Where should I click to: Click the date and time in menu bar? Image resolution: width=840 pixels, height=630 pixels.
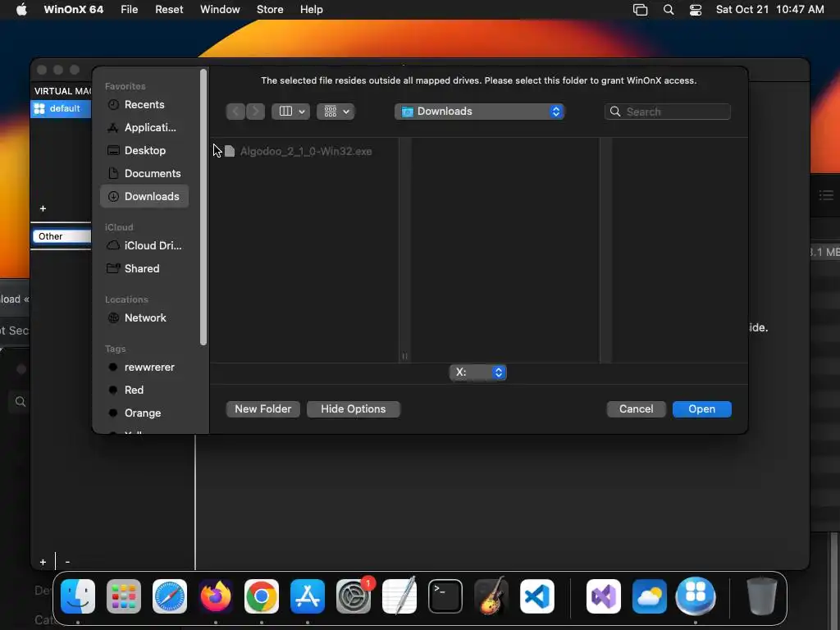(769, 10)
